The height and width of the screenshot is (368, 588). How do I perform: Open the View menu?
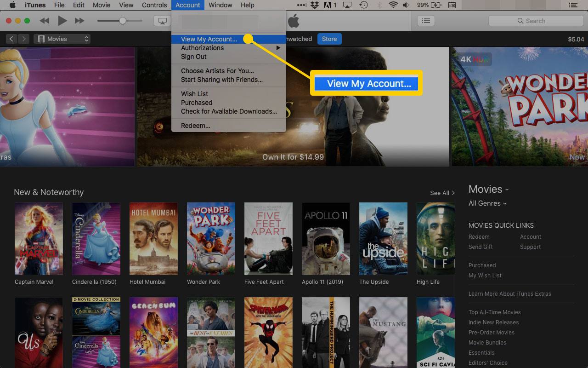coord(126,5)
